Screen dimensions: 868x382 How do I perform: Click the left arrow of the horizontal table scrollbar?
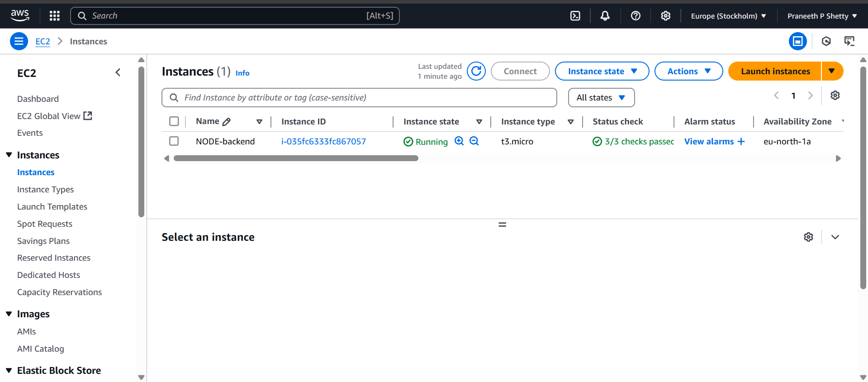166,158
